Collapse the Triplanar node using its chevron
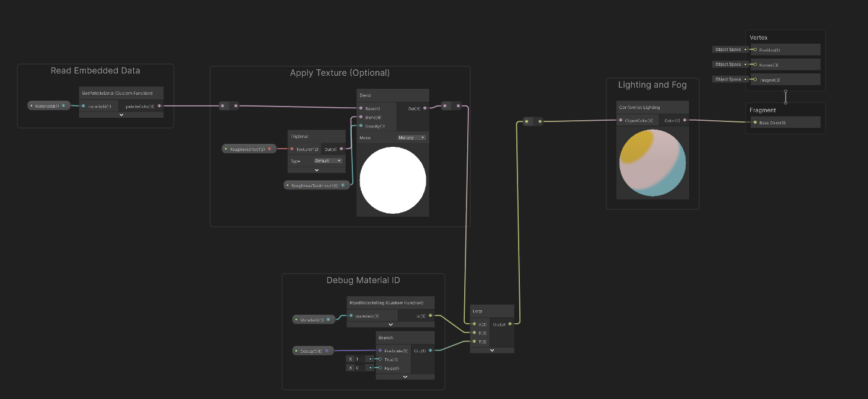Screen dimensions: 868x399 click(317, 170)
